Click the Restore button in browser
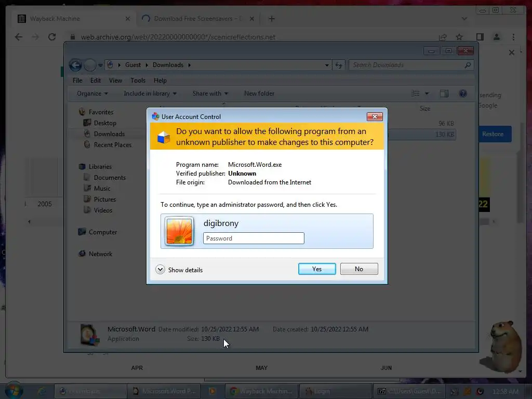 pyautogui.click(x=493, y=134)
